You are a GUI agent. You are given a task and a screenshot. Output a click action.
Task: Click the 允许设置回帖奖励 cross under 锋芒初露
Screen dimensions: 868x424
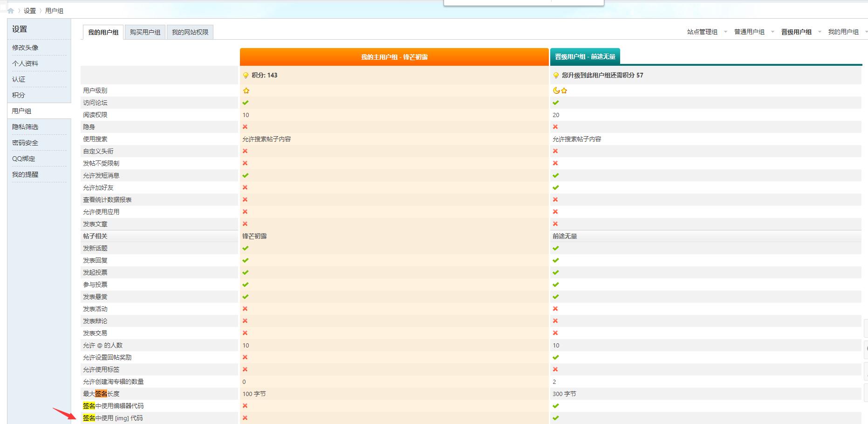[x=245, y=357]
